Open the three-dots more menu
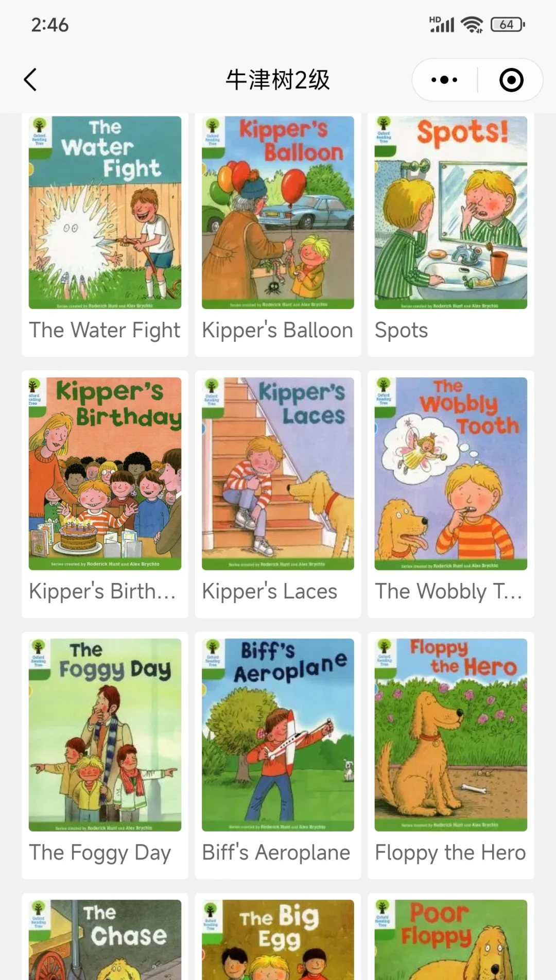Screen dimensions: 556x980 click(x=444, y=80)
